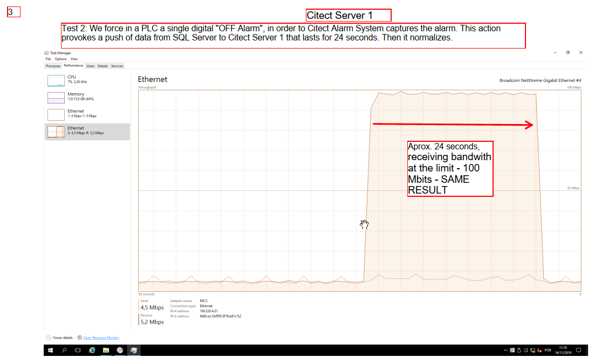Click the Receive 5,2 Mbps value
The height and width of the screenshot is (364, 608).
[x=152, y=322]
